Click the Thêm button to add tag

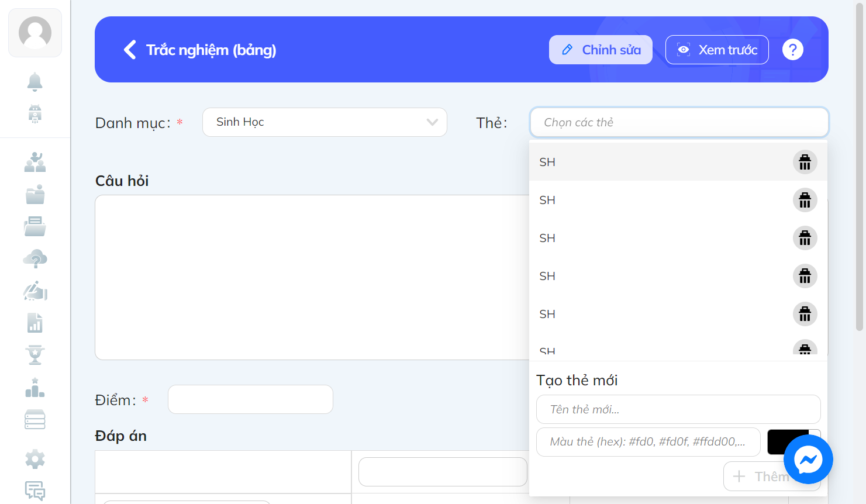(772, 477)
